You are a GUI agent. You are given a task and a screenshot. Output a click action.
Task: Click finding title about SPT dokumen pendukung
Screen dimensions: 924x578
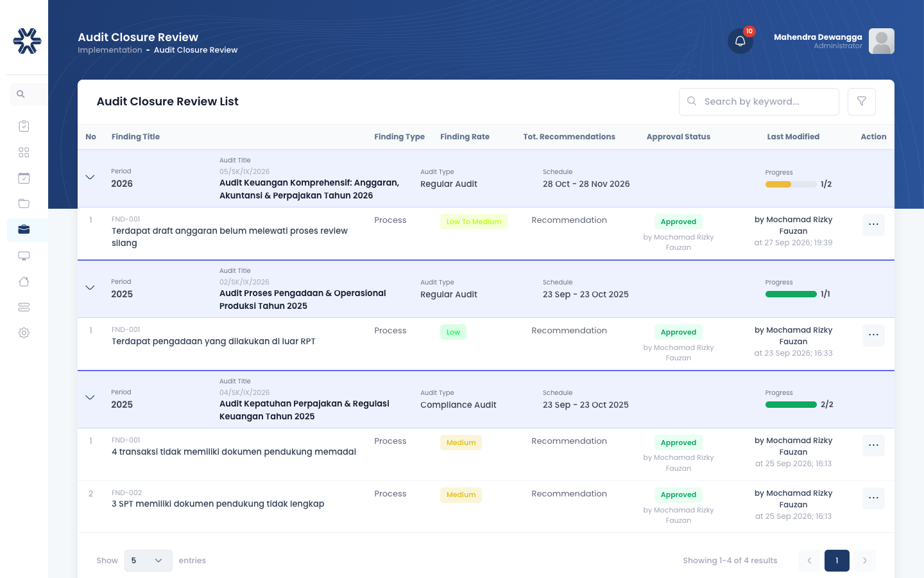(x=218, y=504)
